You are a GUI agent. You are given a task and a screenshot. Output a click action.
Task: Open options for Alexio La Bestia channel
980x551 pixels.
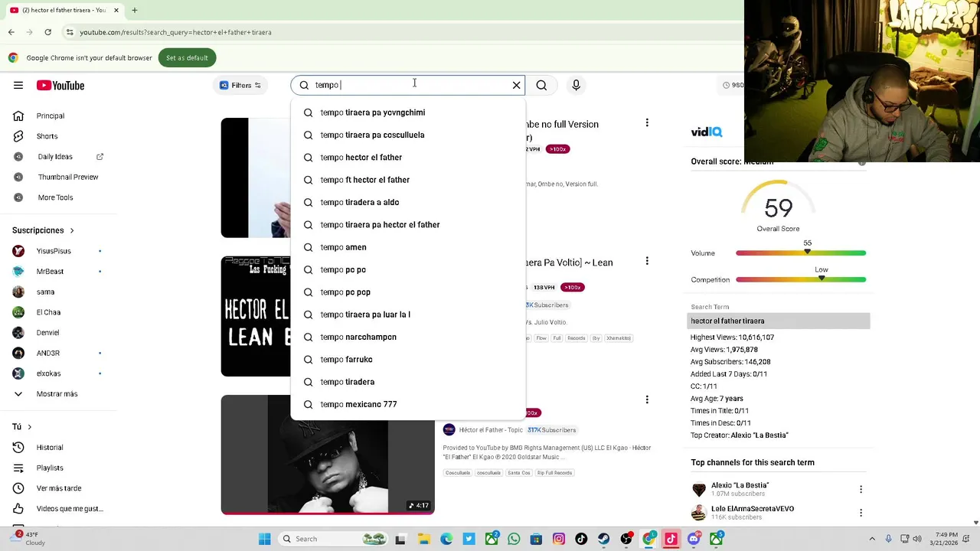[x=861, y=490]
